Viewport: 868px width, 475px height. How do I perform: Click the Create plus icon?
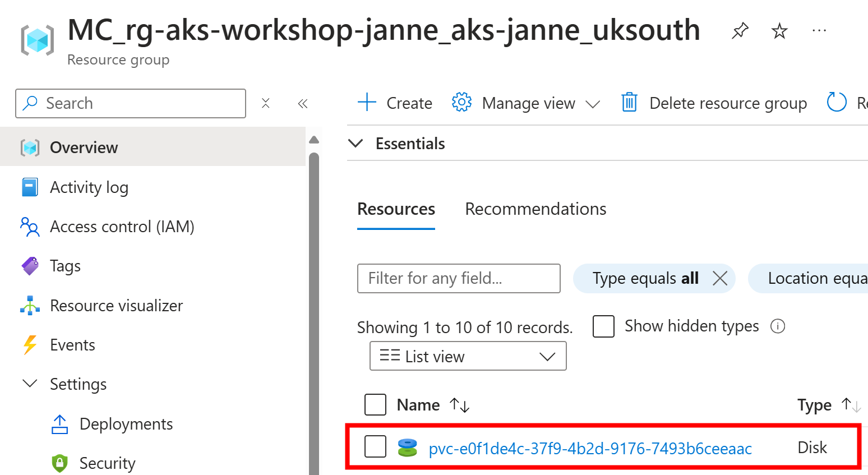(x=367, y=103)
